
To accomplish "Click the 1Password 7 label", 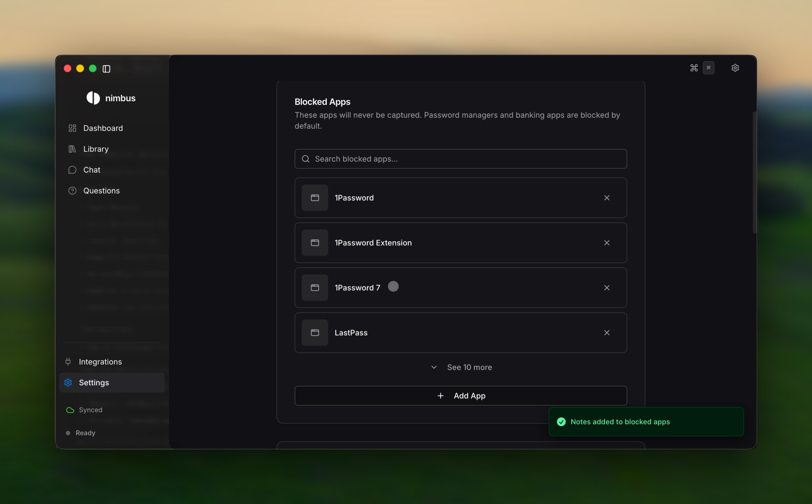I will point(357,288).
